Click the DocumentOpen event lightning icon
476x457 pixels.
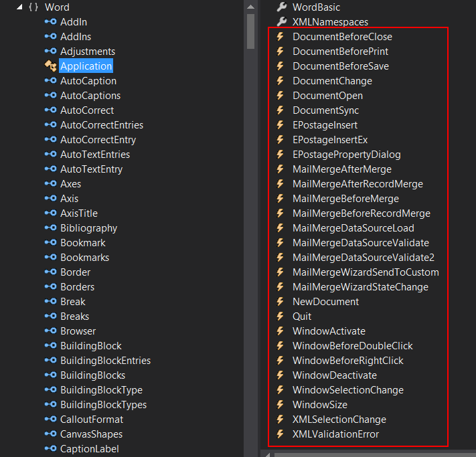pos(281,95)
